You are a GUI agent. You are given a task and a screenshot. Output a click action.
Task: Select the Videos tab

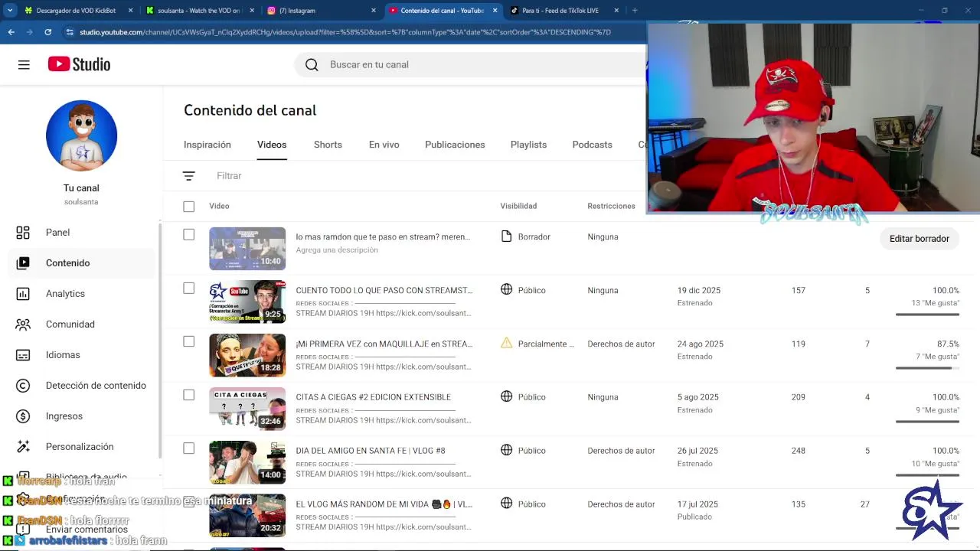tap(272, 145)
